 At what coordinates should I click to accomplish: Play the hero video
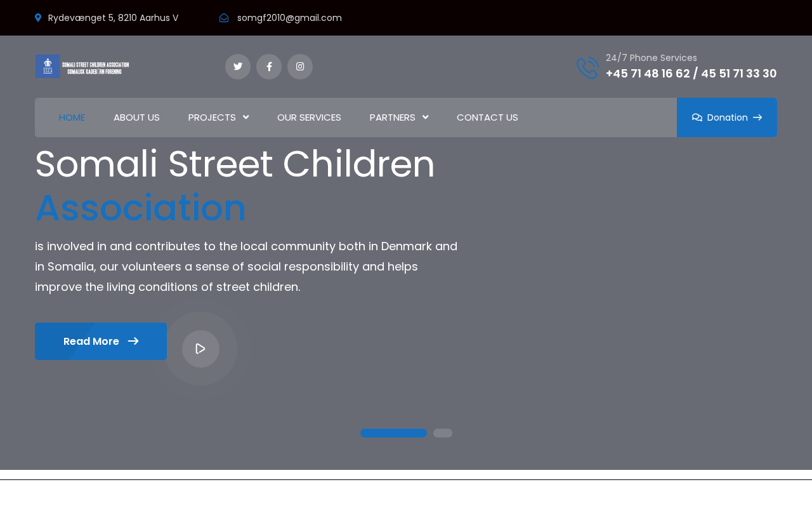click(200, 349)
